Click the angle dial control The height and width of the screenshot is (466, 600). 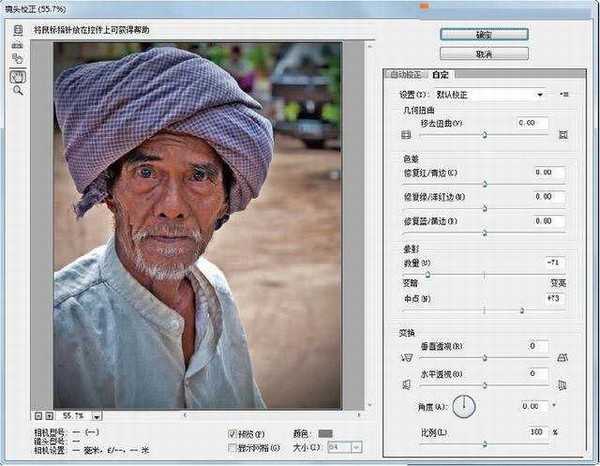464,406
